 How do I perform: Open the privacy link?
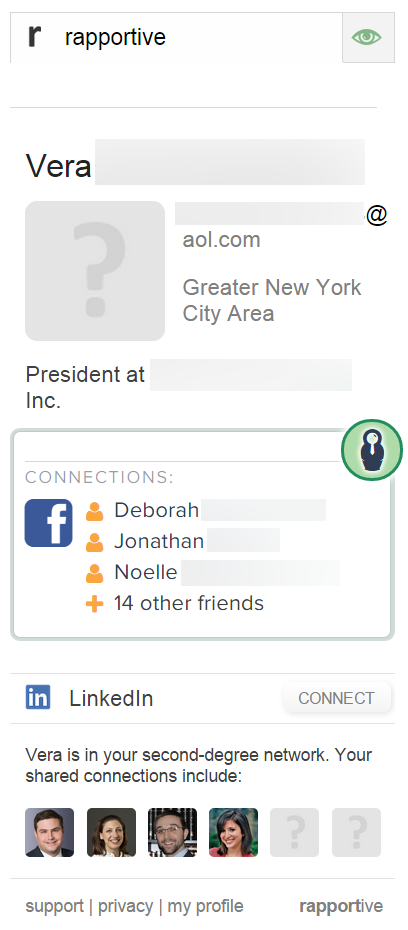click(x=125, y=906)
